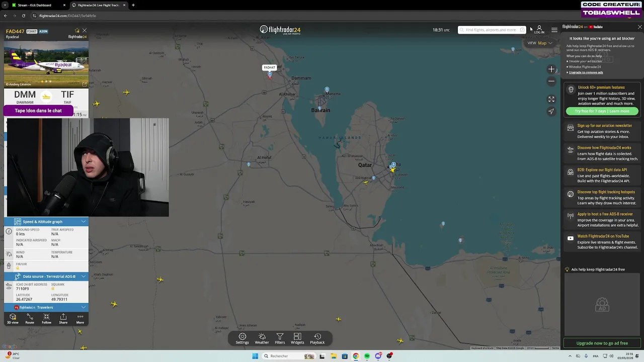Screen dimensions: 644x362
Task: Select the Flightradar24 Live Flight Tracker tab
Action: [99, 5]
